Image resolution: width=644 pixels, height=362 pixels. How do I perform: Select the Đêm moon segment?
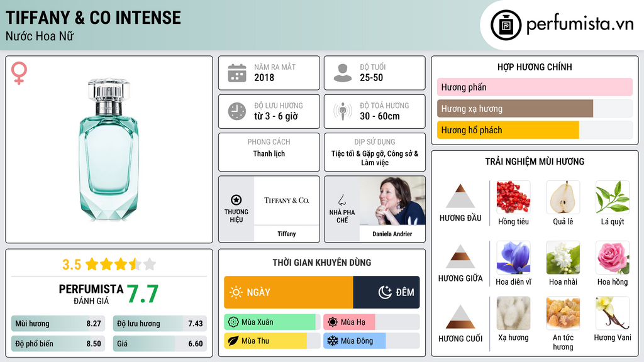387,292
